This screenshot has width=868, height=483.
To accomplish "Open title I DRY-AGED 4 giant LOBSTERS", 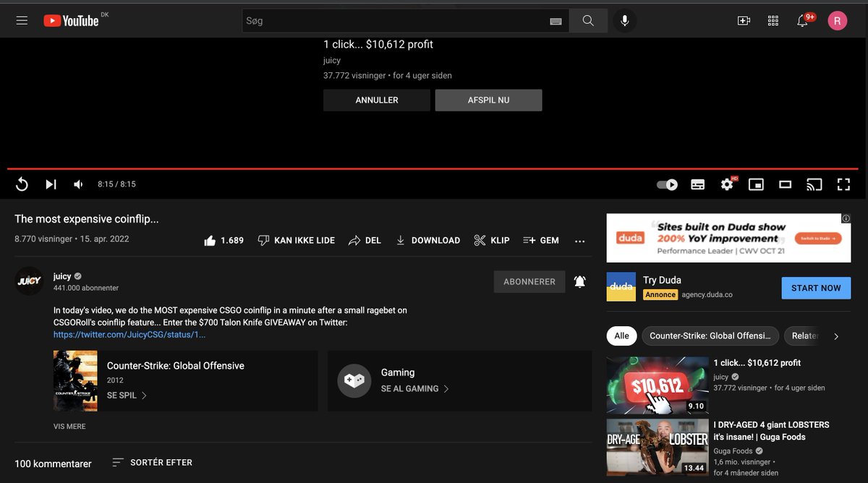I will click(771, 431).
